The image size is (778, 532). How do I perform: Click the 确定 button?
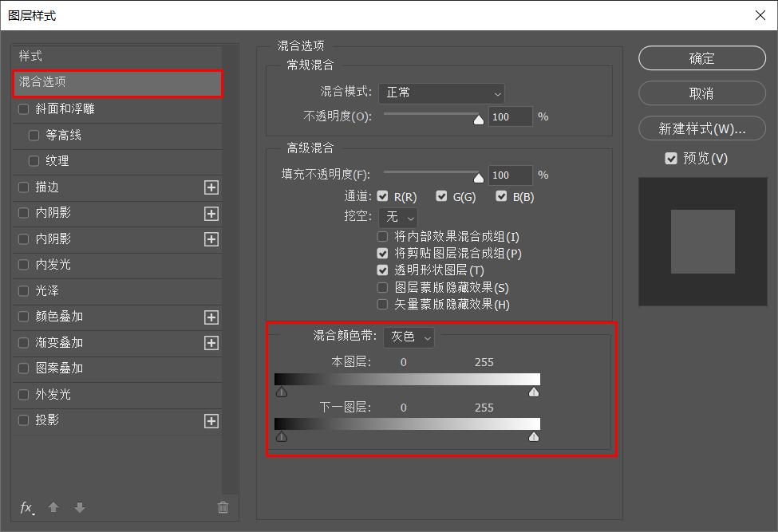701,57
